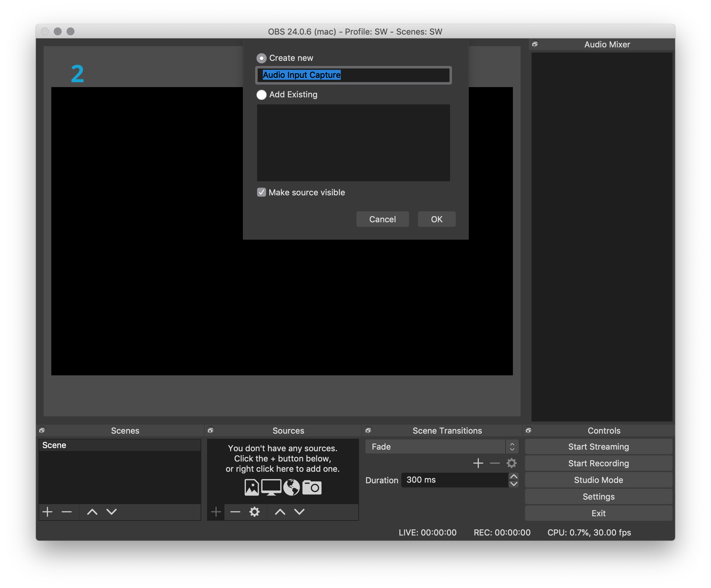
Task: Uncheck Make source visible checkbox
Action: 261,192
